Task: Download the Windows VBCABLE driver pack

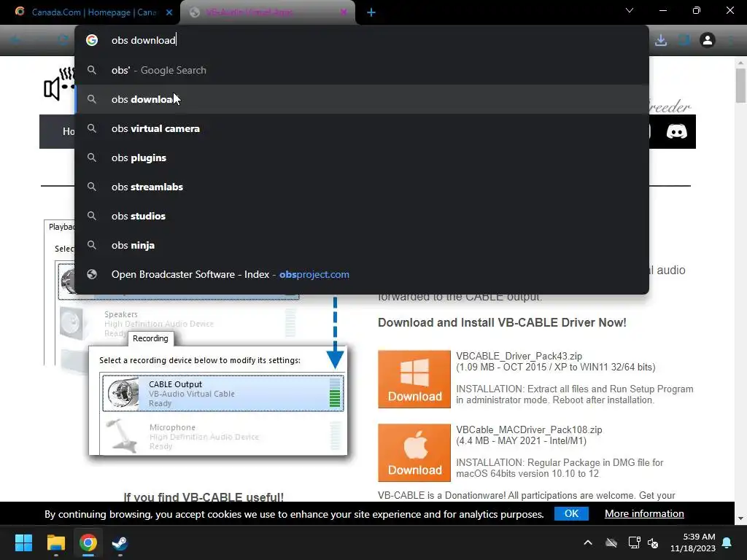Action: [414, 379]
